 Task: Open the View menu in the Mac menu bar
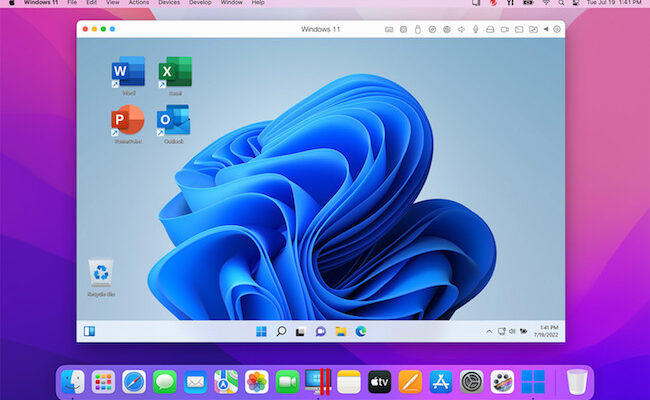(113, 2)
